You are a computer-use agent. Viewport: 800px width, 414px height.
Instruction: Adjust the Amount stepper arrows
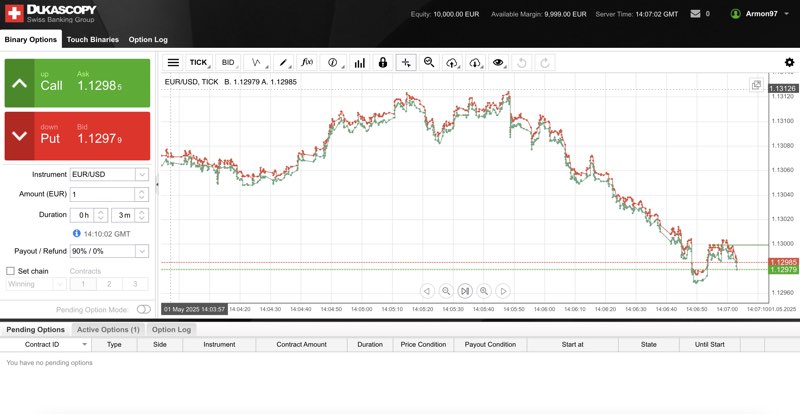pyautogui.click(x=142, y=194)
